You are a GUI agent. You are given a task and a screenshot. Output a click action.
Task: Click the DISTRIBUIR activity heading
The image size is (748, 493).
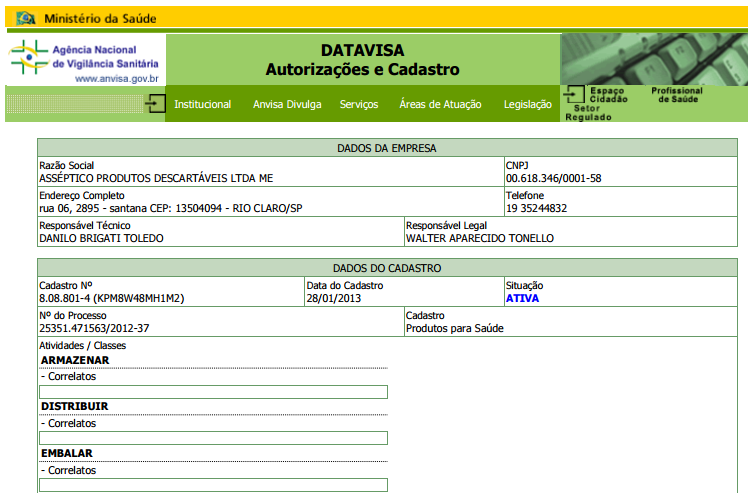click(74, 406)
